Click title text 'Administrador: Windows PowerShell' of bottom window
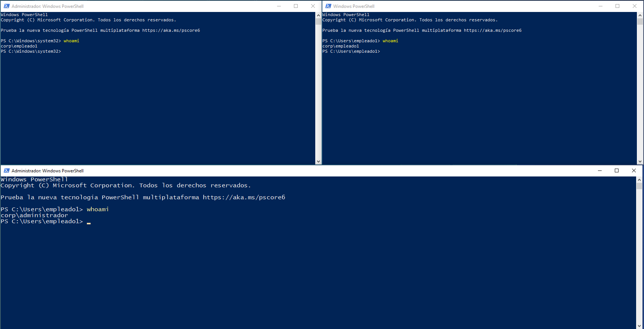Screen dimensions: 644x329 point(48,171)
